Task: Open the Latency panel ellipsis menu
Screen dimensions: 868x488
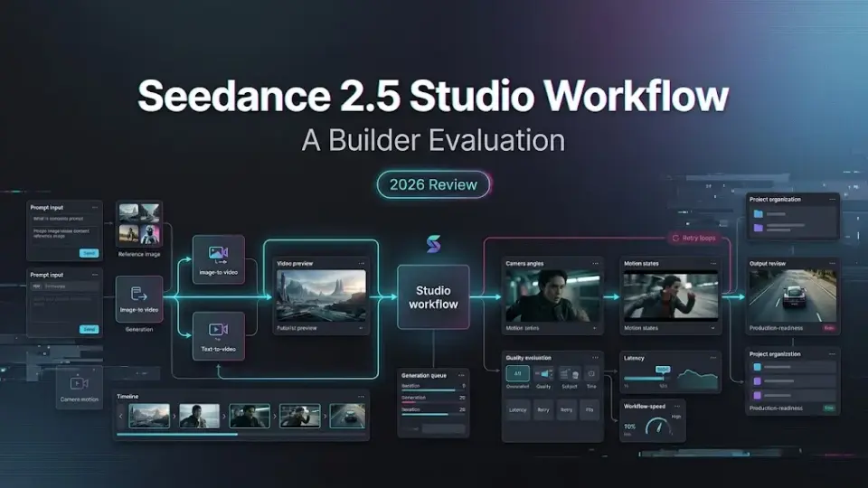Action: click(x=713, y=358)
